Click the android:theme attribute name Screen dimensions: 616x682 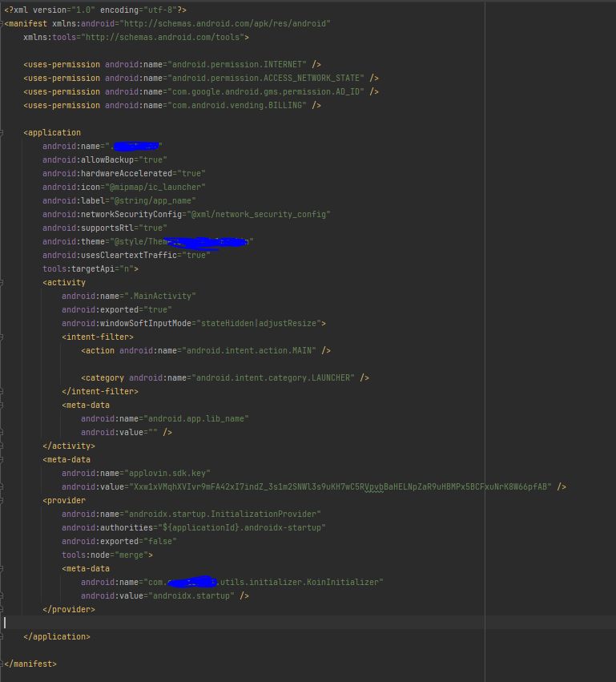coord(74,241)
